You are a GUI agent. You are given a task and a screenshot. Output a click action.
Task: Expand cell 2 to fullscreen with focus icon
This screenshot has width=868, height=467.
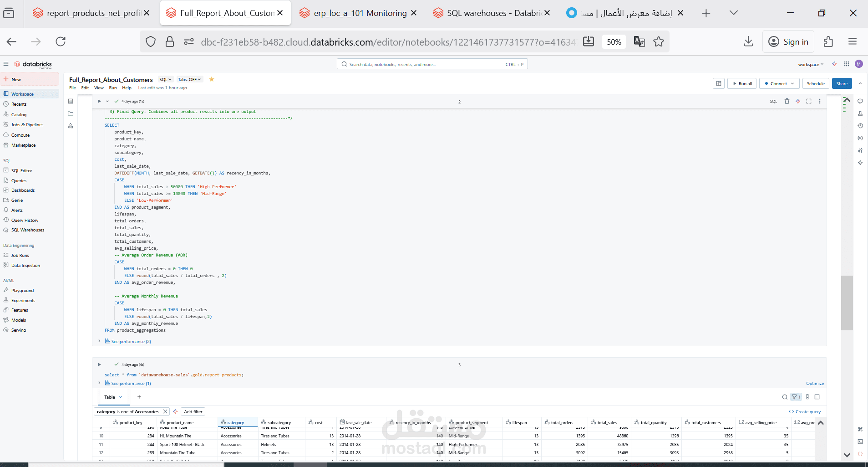[x=809, y=101]
